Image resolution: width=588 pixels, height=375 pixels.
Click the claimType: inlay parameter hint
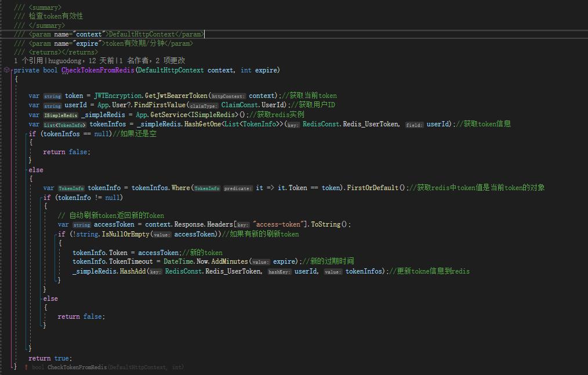(204, 105)
